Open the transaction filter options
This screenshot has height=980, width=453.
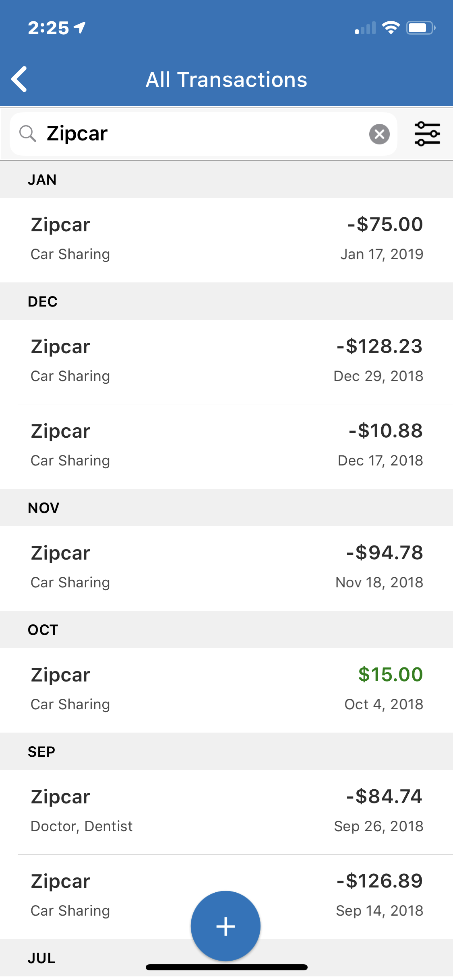[427, 134]
